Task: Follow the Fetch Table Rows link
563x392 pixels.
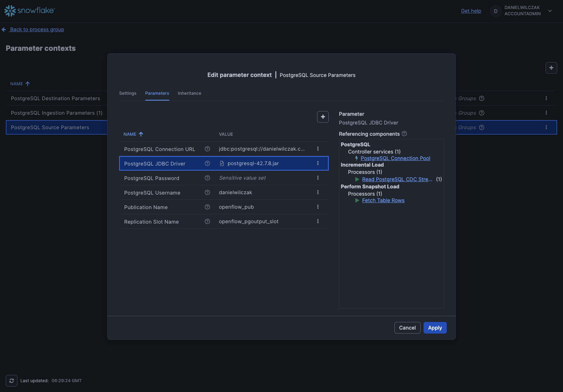Action: click(383, 200)
